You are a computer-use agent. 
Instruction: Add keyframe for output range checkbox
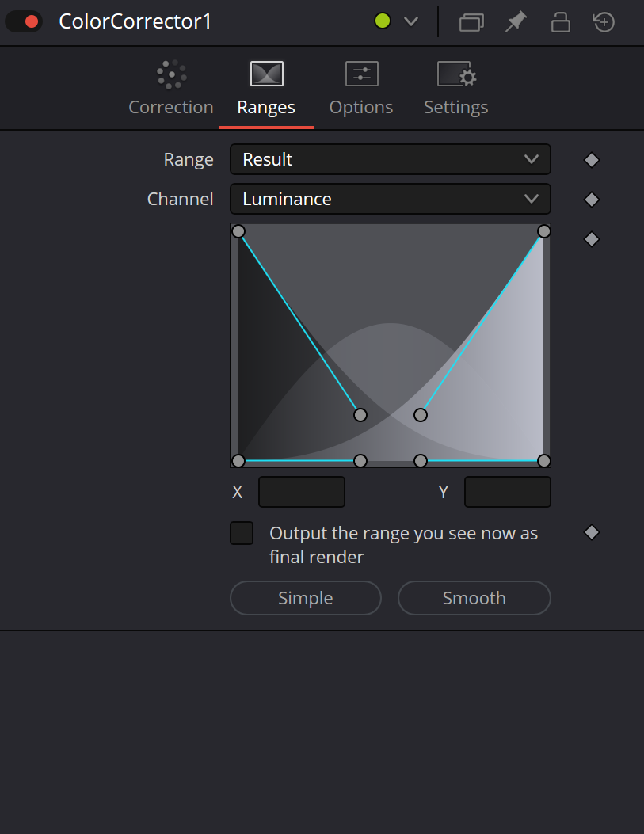[x=592, y=532]
